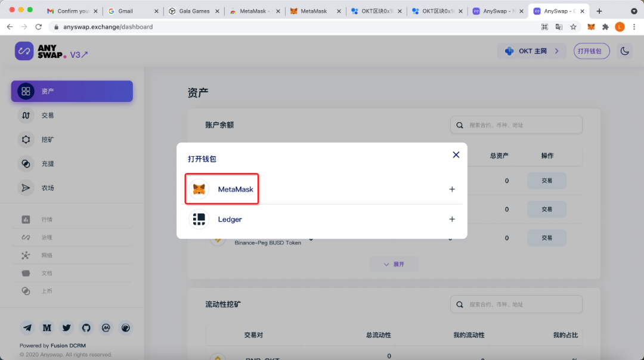
Task: Expand the asset list with 展开
Action: click(x=394, y=265)
